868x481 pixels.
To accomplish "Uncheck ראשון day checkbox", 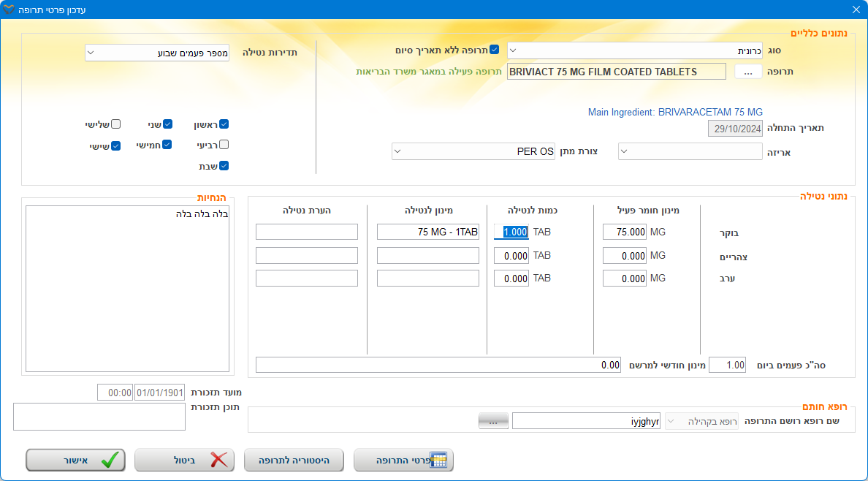I will 224,124.
